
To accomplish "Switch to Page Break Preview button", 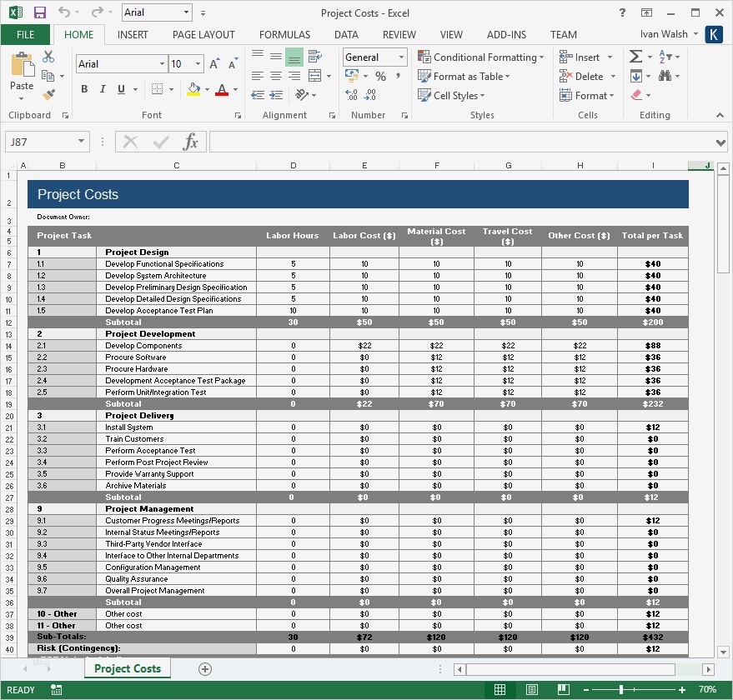I will (564, 689).
